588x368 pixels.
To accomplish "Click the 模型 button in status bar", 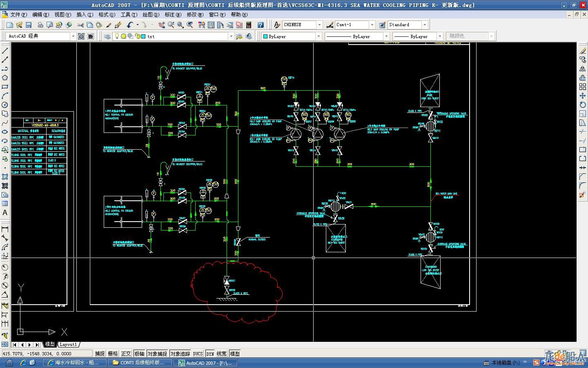I will click(235, 354).
